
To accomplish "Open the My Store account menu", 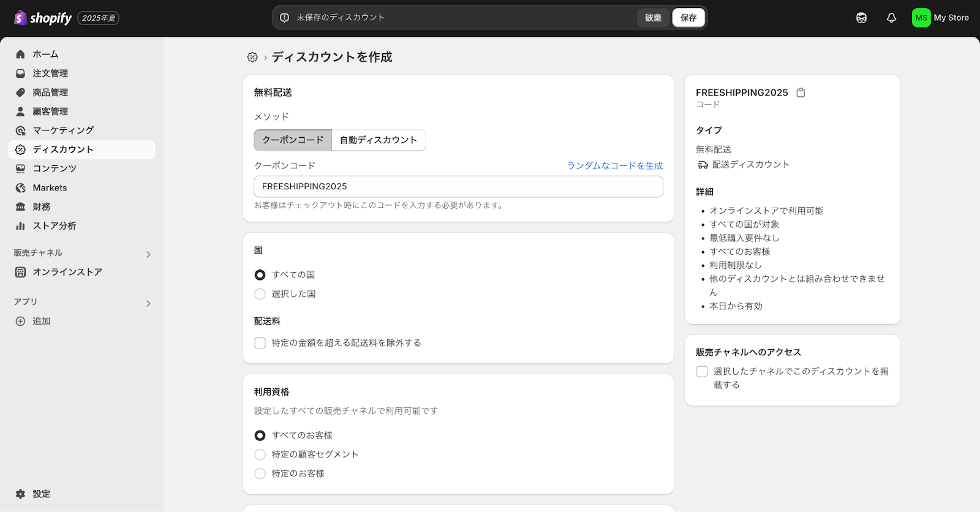I will [x=941, y=18].
